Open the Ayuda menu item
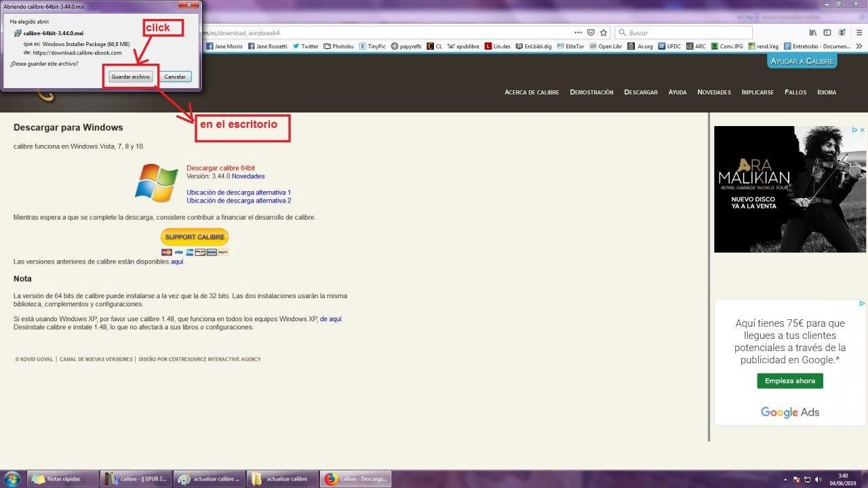Screen dimensions: 868x488 pyautogui.click(x=677, y=92)
